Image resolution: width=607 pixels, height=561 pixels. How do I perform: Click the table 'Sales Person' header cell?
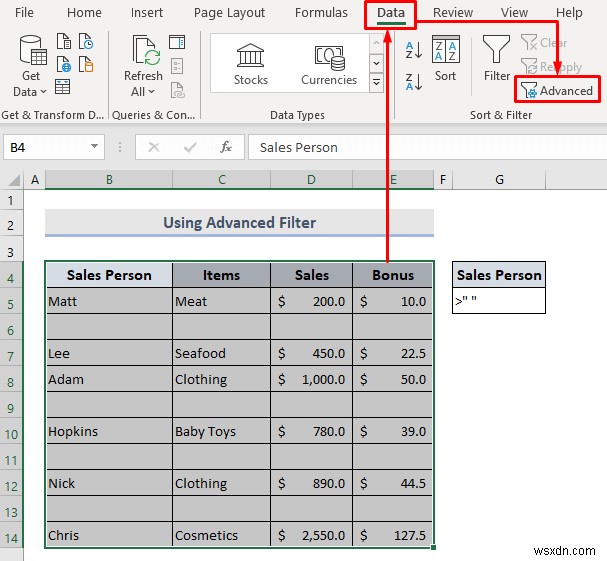[109, 275]
